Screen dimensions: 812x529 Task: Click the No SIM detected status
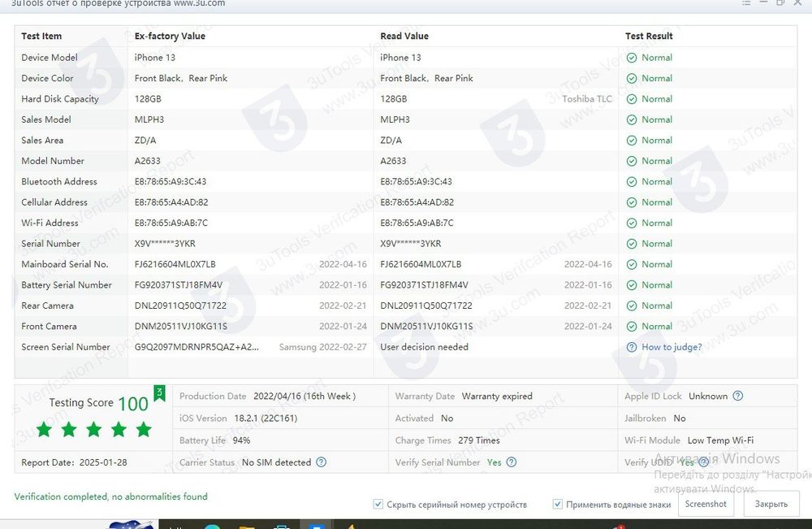277,462
